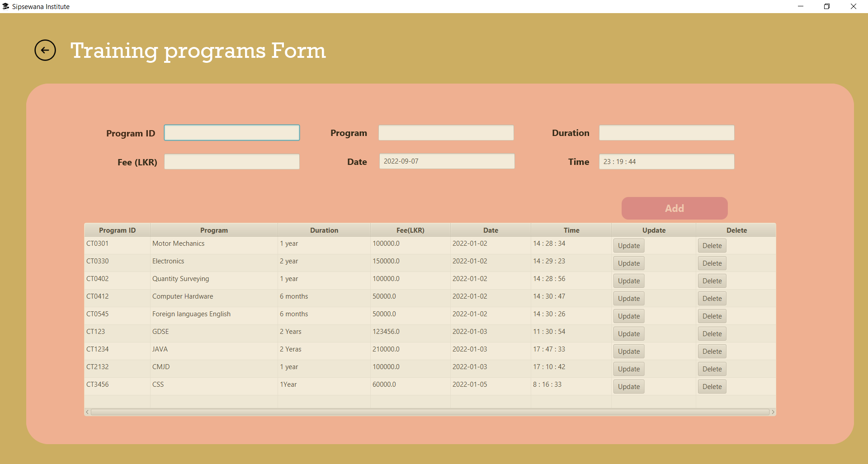Update the Computer Hardware program
The image size is (868, 464).
click(x=629, y=299)
